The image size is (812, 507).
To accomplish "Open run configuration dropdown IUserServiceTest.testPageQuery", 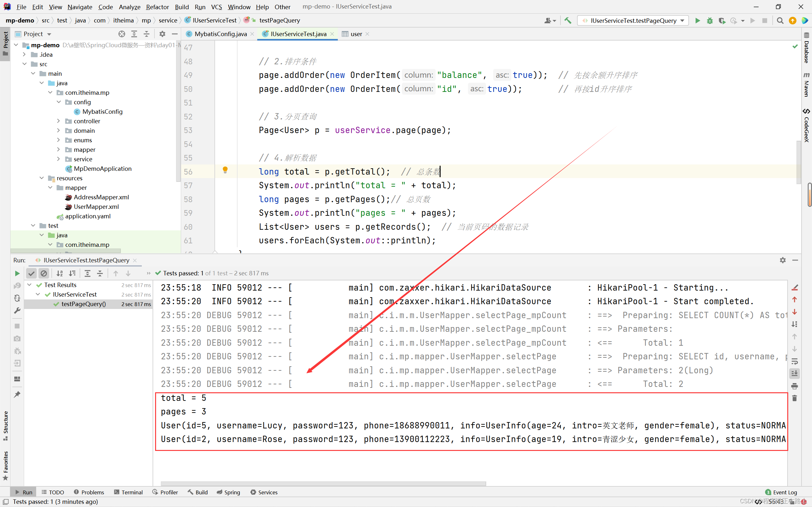I will (x=633, y=21).
